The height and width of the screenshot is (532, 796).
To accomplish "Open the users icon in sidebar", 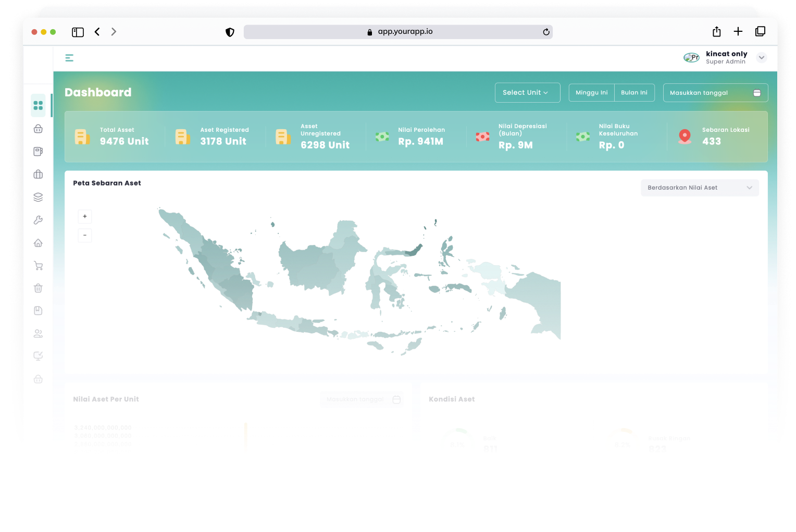I will (38, 333).
